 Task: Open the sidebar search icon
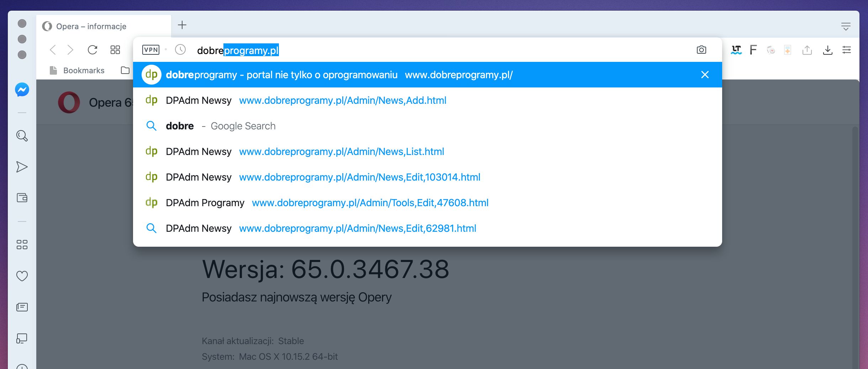click(22, 135)
